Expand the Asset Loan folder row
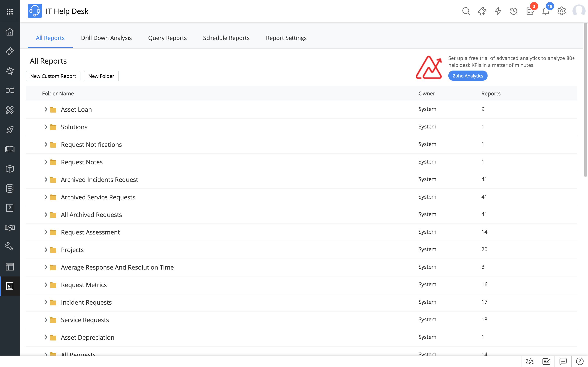 coord(46,109)
